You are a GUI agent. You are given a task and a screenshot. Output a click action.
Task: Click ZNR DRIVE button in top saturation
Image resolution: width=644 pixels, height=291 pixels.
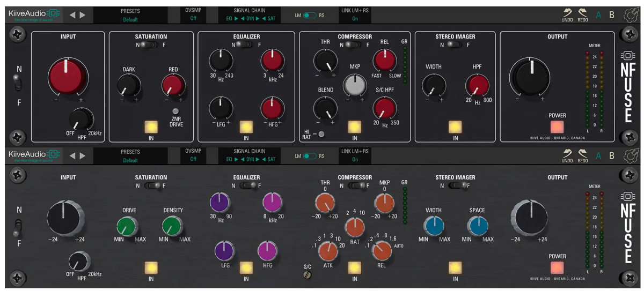(x=175, y=111)
